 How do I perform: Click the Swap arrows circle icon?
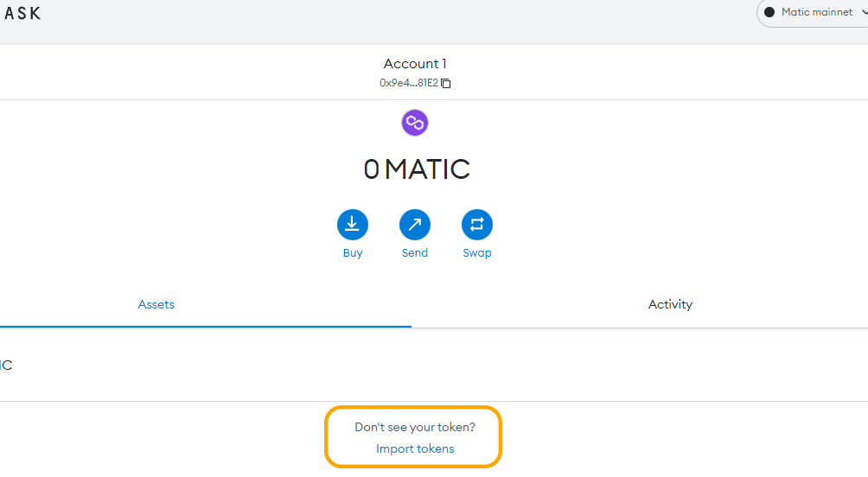pos(476,225)
